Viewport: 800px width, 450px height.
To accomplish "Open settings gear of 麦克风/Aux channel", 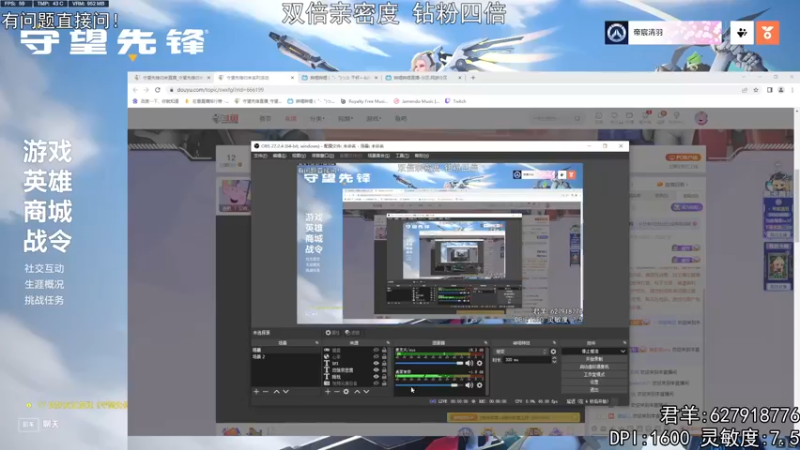I will (x=480, y=363).
